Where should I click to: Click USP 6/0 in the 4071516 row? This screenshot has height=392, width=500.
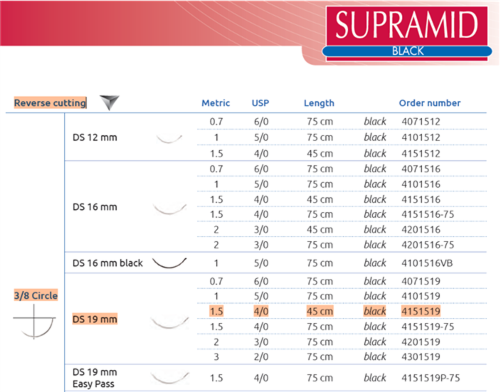pos(261,169)
